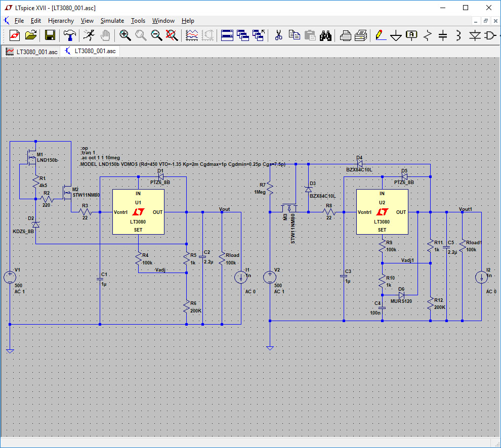Place a Resistor component tool
501x448 pixels.
tap(427, 35)
